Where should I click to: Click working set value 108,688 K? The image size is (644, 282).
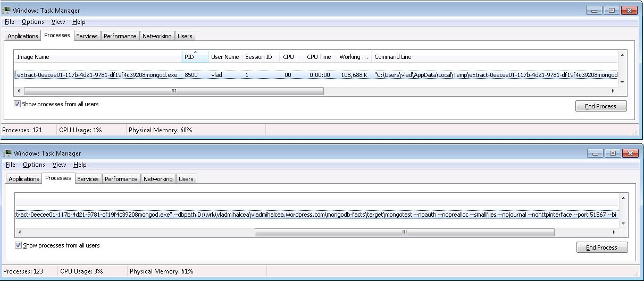coord(354,75)
